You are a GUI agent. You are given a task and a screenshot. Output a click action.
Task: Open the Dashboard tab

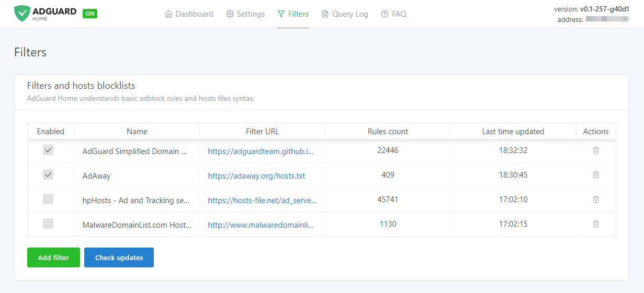point(189,14)
